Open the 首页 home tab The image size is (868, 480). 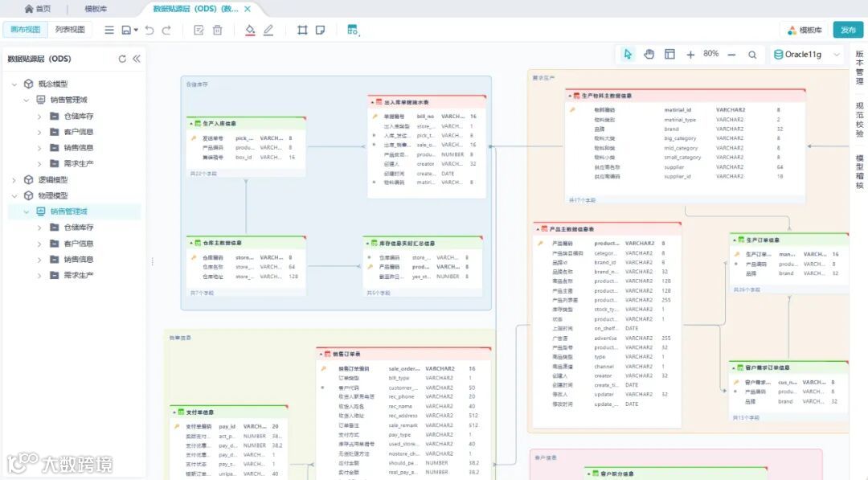[38, 9]
